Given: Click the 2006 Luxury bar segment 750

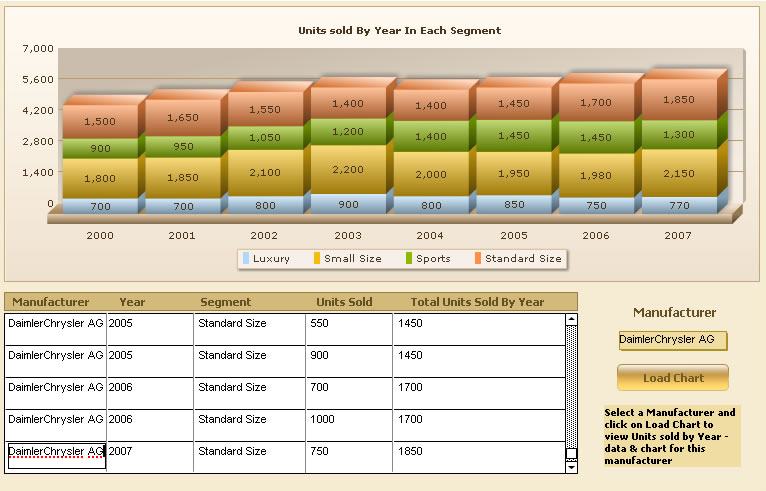Looking at the screenshot, I should point(596,206).
